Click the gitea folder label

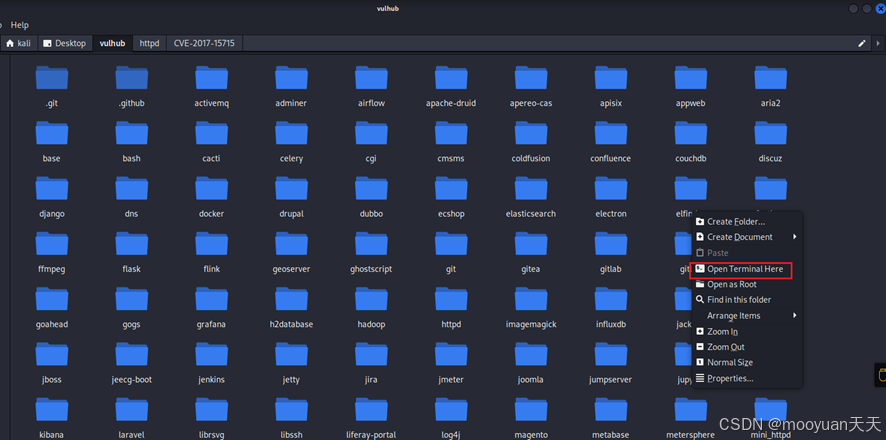(531, 269)
